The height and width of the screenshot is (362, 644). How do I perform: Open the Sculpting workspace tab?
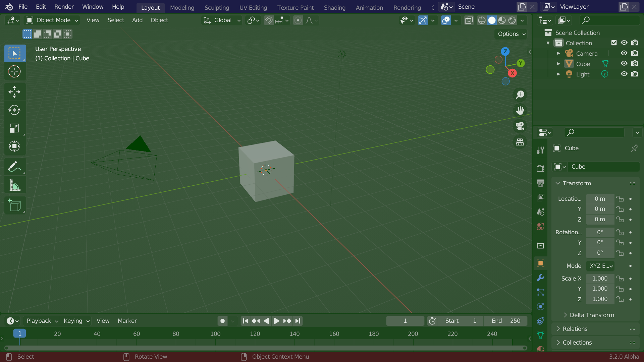click(217, 7)
